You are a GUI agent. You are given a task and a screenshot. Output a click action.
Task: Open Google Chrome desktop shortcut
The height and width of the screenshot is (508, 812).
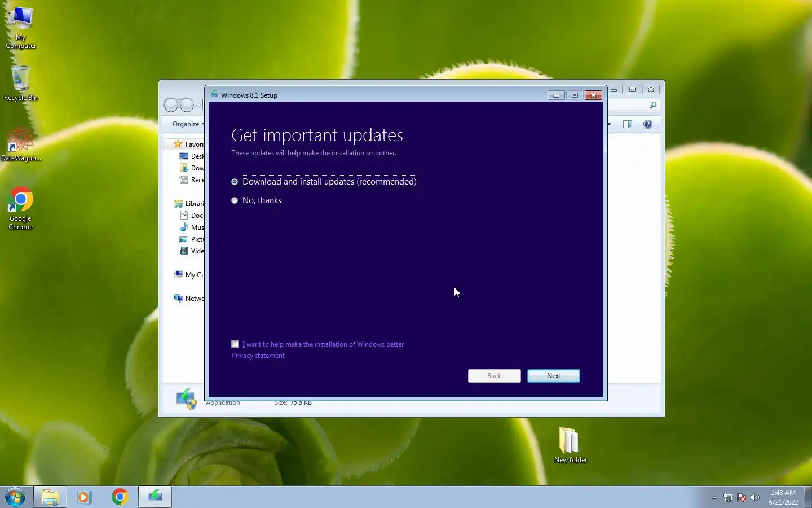click(21, 208)
